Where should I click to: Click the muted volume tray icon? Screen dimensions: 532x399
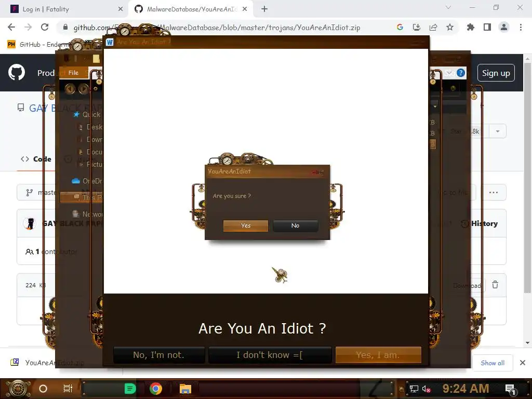[x=427, y=389]
